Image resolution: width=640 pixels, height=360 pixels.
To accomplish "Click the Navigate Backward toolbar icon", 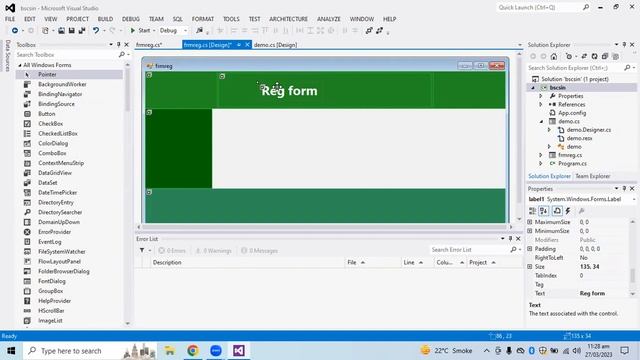I will click(x=15, y=31).
